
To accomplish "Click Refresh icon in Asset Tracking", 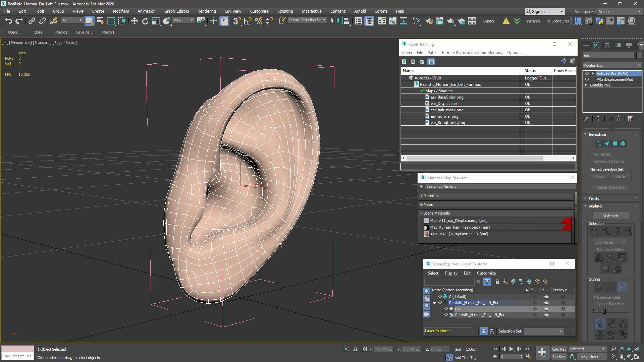I will coord(404,62).
